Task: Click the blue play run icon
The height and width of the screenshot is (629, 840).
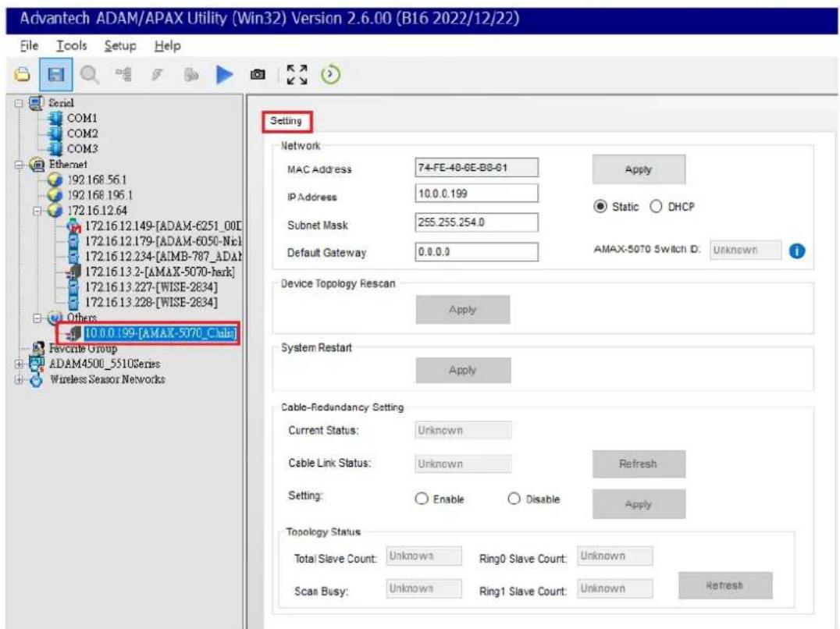Action: 225,74
